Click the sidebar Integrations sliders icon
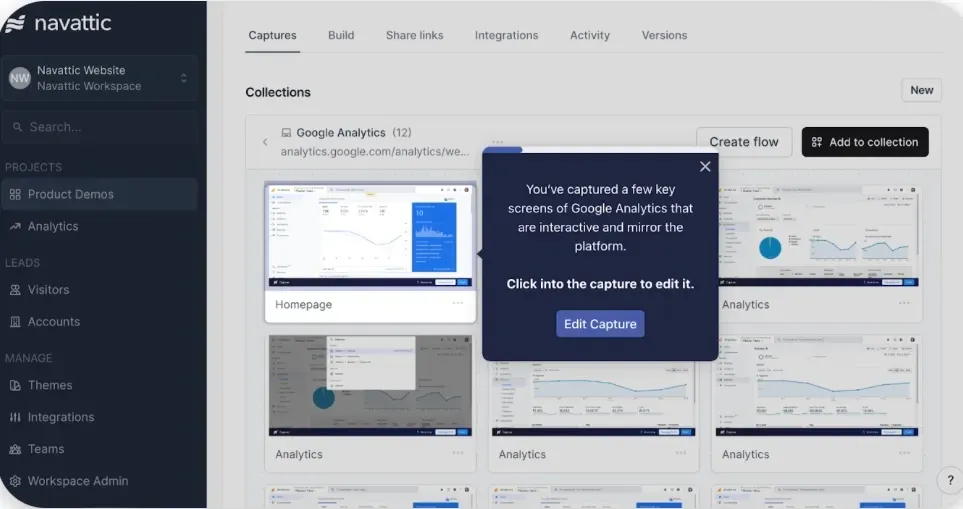The image size is (963, 509). [x=15, y=418]
